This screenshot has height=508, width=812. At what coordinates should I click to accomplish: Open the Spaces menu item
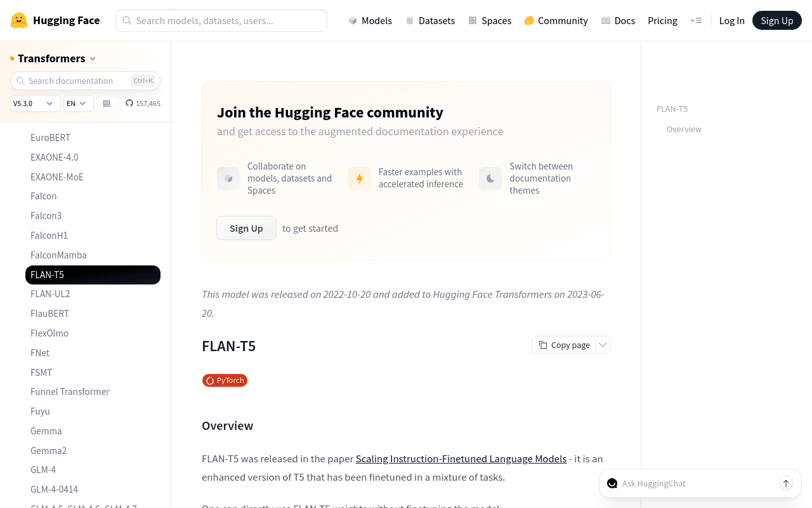(x=490, y=20)
